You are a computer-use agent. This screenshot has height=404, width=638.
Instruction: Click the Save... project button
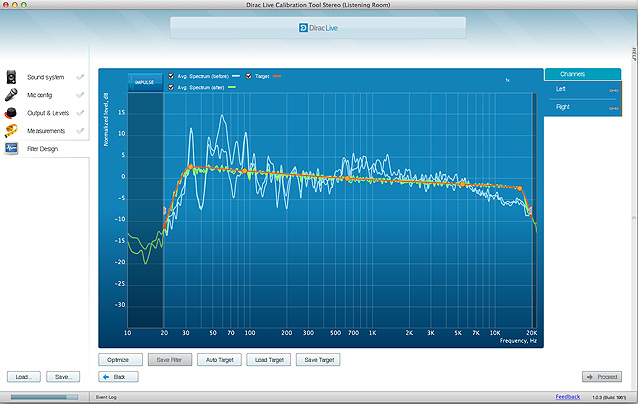(63, 377)
